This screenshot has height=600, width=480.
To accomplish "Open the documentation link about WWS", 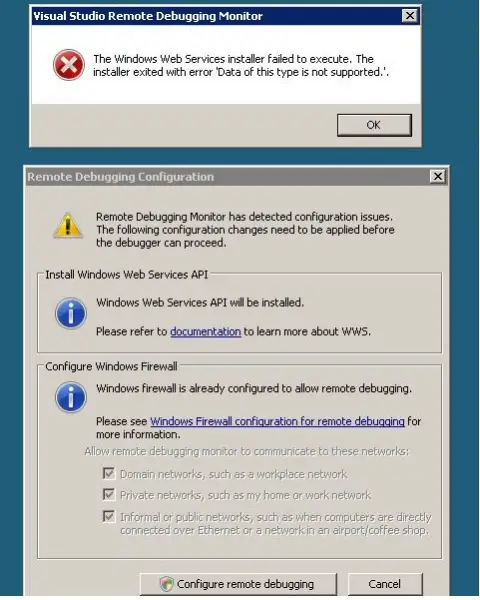I will [x=206, y=331].
